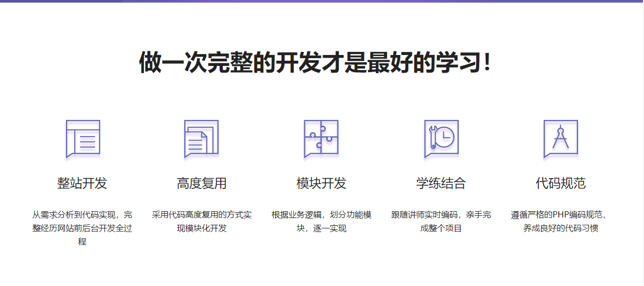Select the 高度复用 heading
This screenshot has width=644, height=286.
tap(202, 183)
